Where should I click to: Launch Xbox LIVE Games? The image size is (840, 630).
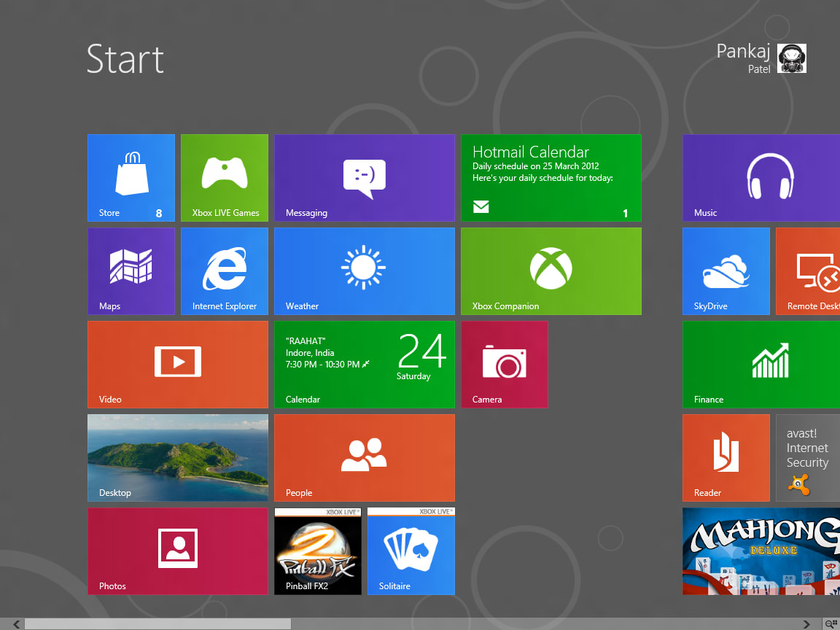224,177
